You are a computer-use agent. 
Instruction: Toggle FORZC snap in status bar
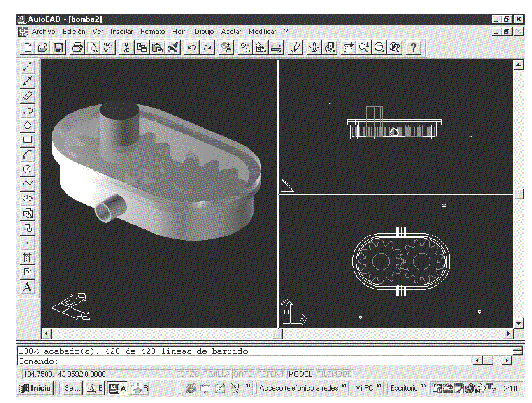pos(187,374)
